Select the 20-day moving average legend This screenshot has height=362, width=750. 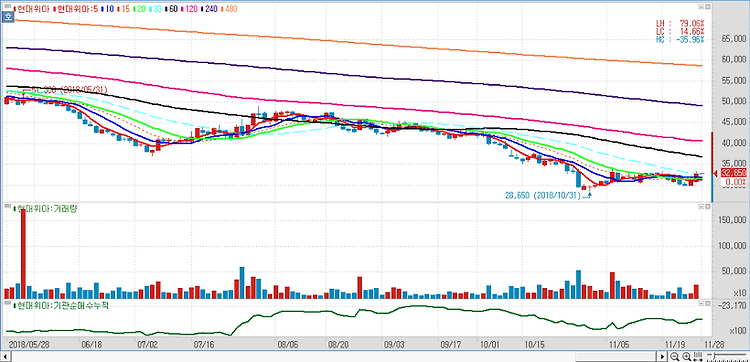coord(140,9)
